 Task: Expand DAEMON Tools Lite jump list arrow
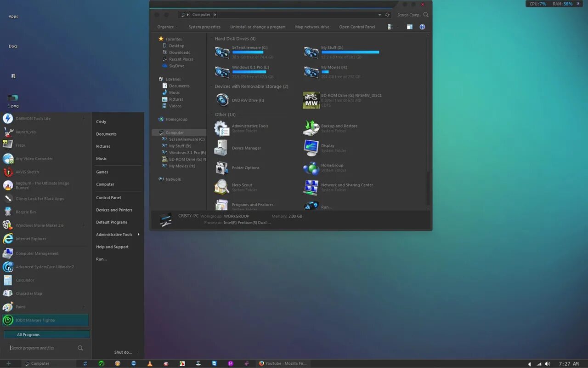click(84, 119)
